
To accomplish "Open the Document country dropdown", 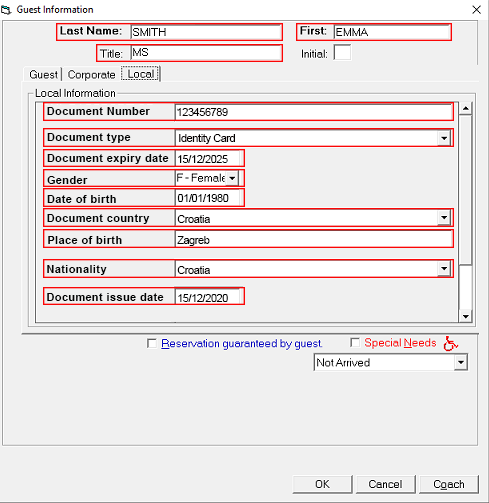I will [444, 218].
